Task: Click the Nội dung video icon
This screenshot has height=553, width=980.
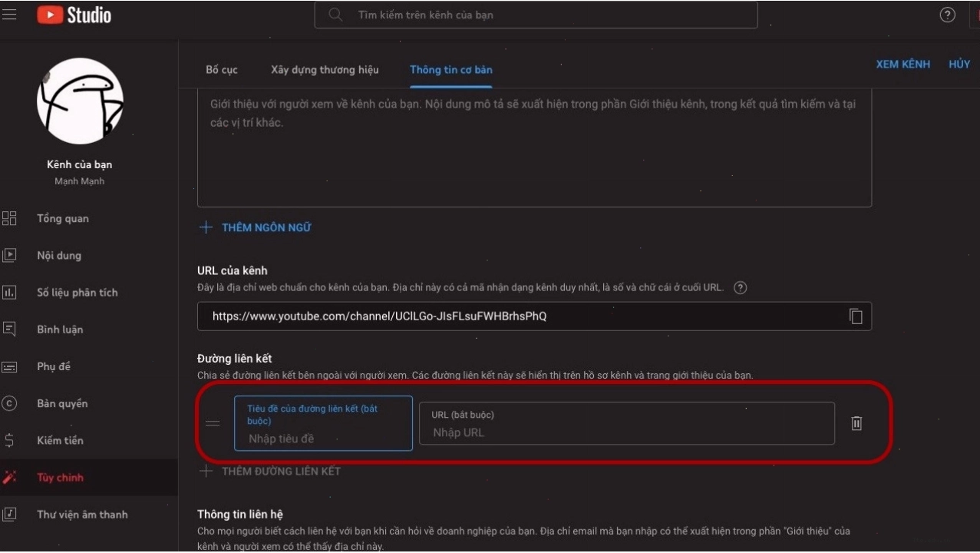Action: click(9, 255)
